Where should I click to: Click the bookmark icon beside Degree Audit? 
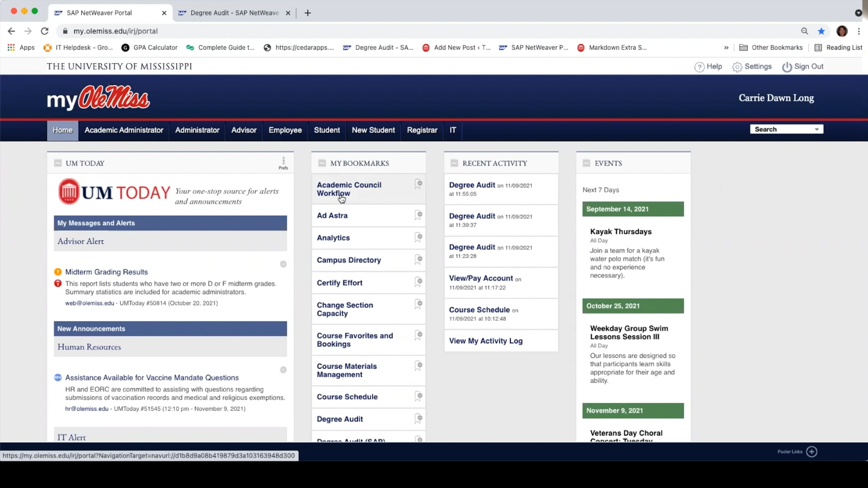point(418,419)
